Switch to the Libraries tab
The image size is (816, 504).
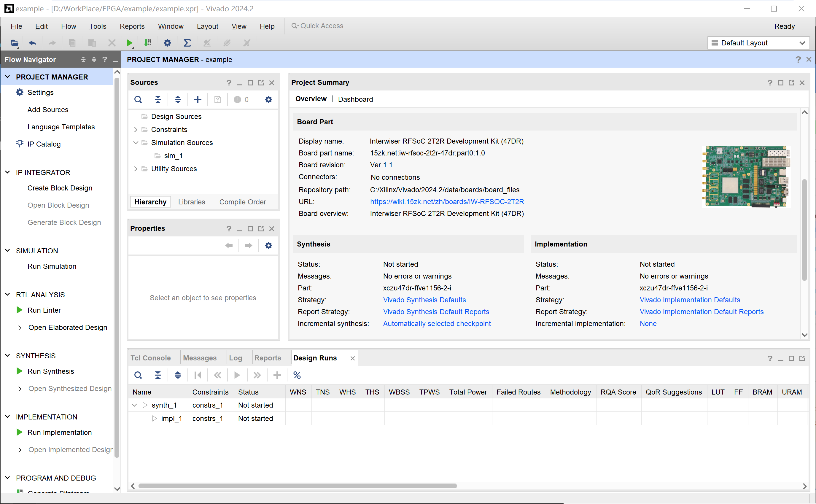pyautogui.click(x=192, y=202)
